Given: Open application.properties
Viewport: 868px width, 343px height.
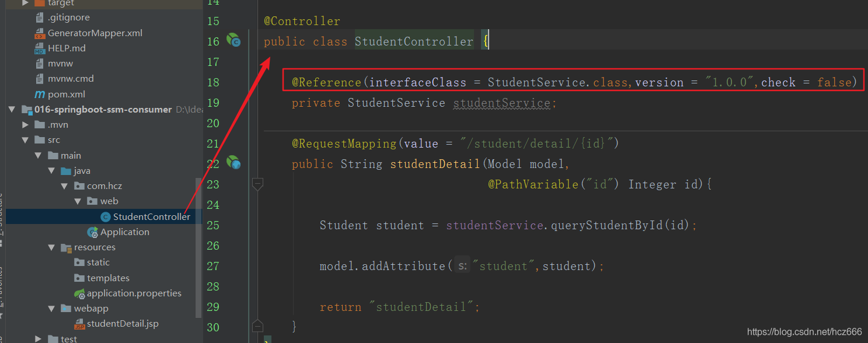Looking at the screenshot, I should pyautogui.click(x=134, y=293).
